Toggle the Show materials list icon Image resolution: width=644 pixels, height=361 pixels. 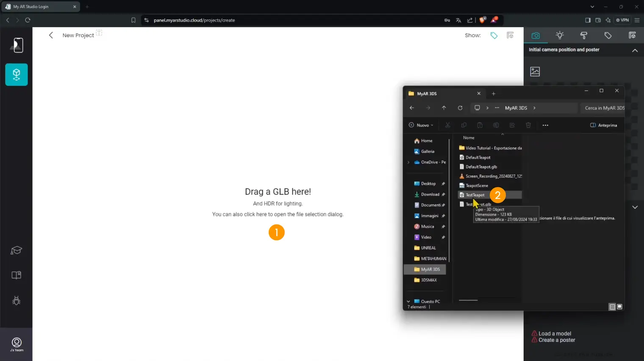pyautogui.click(x=510, y=35)
